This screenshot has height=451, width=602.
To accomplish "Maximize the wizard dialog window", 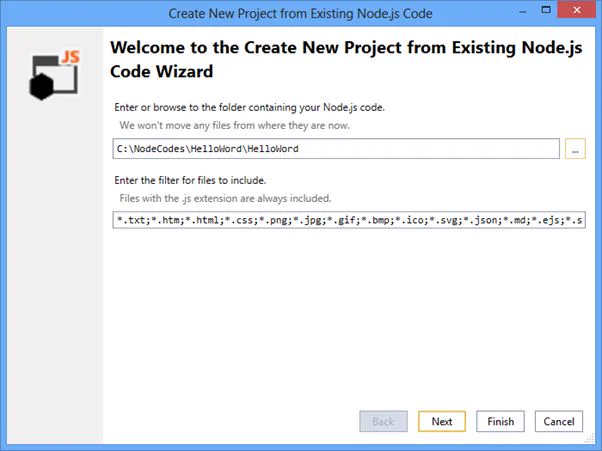I will click(546, 10).
